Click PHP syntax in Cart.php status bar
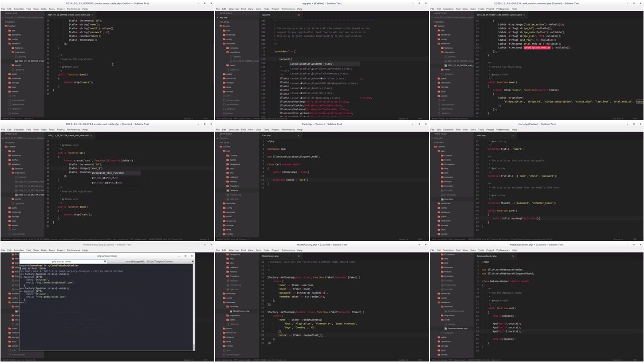 point(420,239)
